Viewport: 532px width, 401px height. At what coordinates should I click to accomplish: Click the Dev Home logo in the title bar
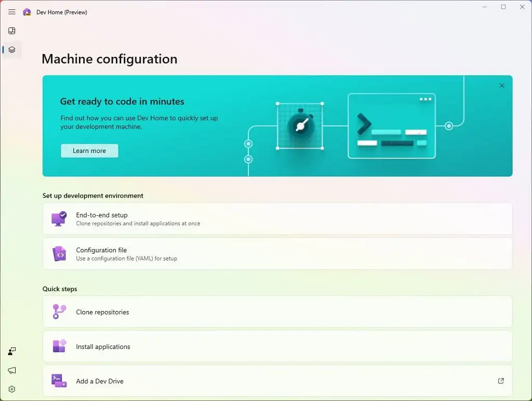[x=26, y=11]
